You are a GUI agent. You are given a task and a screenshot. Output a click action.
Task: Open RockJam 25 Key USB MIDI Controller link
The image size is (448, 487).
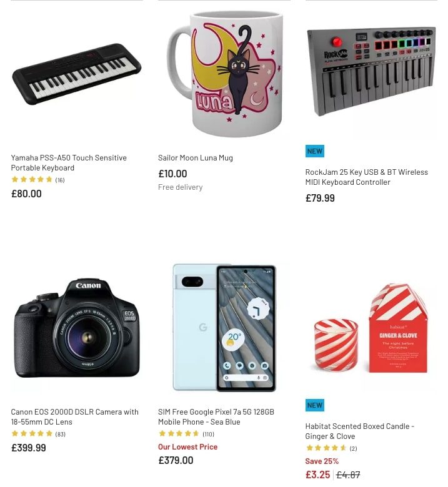(367, 177)
